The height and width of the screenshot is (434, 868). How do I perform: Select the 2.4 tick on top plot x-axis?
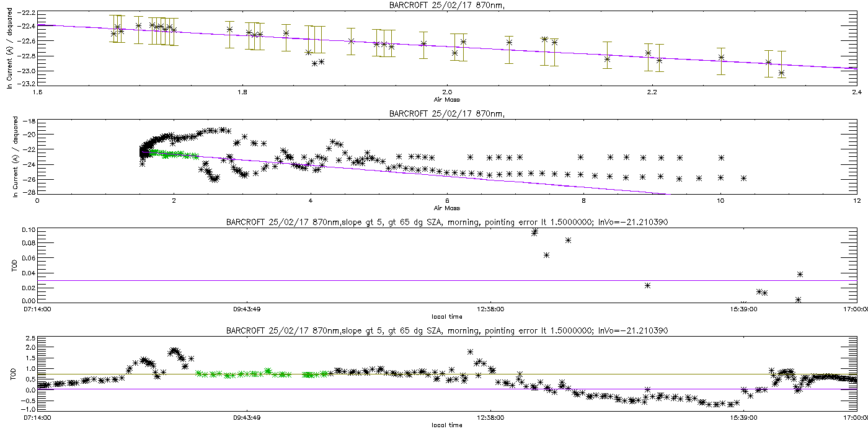pyautogui.click(x=856, y=92)
